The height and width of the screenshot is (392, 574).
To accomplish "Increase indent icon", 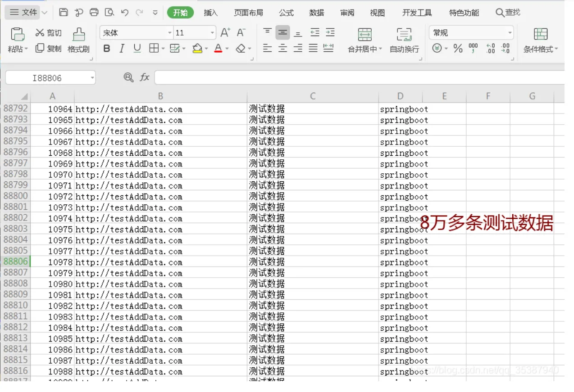I will click(330, 32).
